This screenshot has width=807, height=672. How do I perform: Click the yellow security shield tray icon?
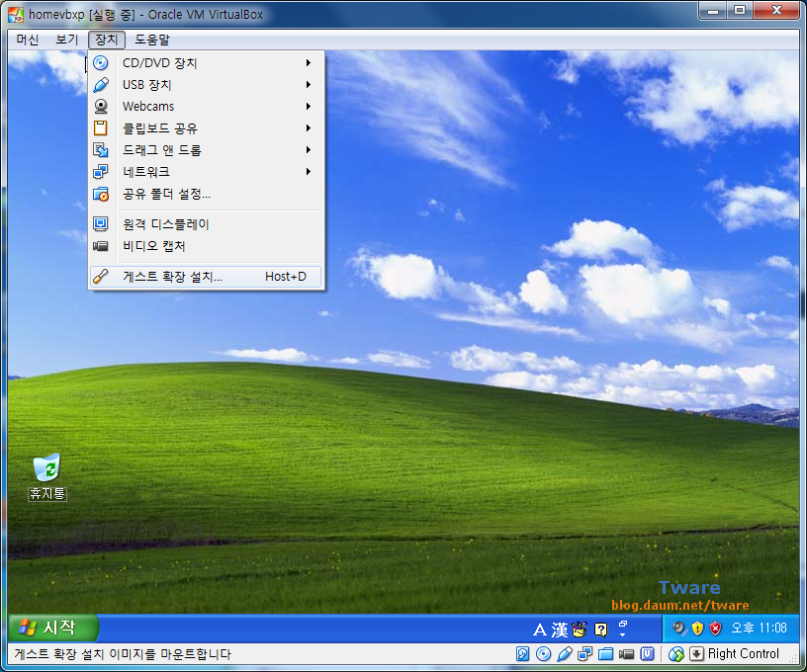(x=697, y=628)
